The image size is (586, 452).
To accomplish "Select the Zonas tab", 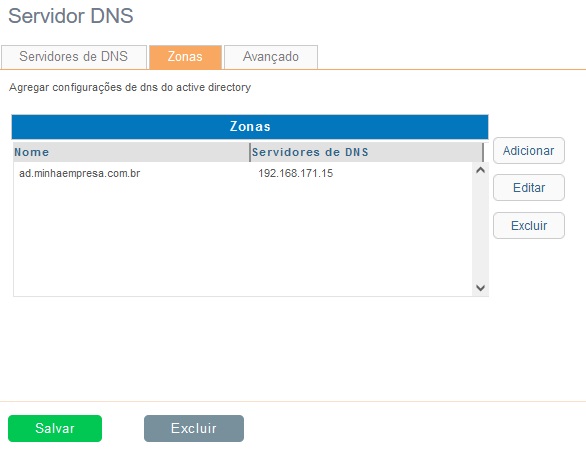I will click(x=185, y=57).
